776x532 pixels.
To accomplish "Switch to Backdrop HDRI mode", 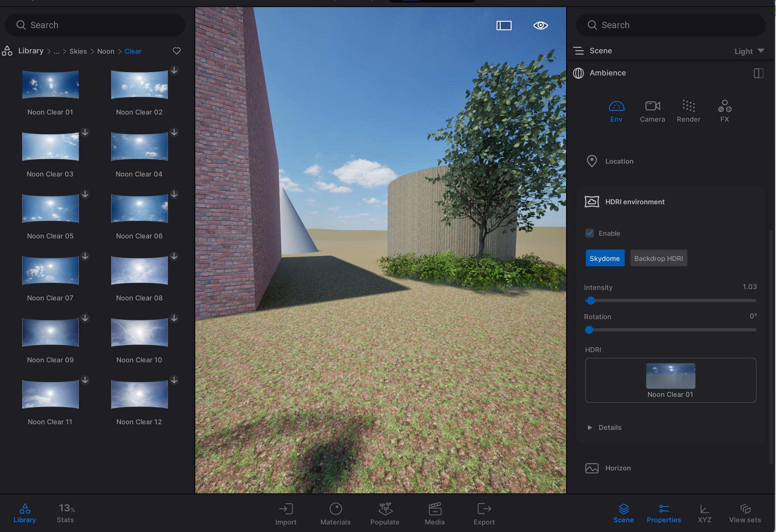I will click(x=658, y=258).
